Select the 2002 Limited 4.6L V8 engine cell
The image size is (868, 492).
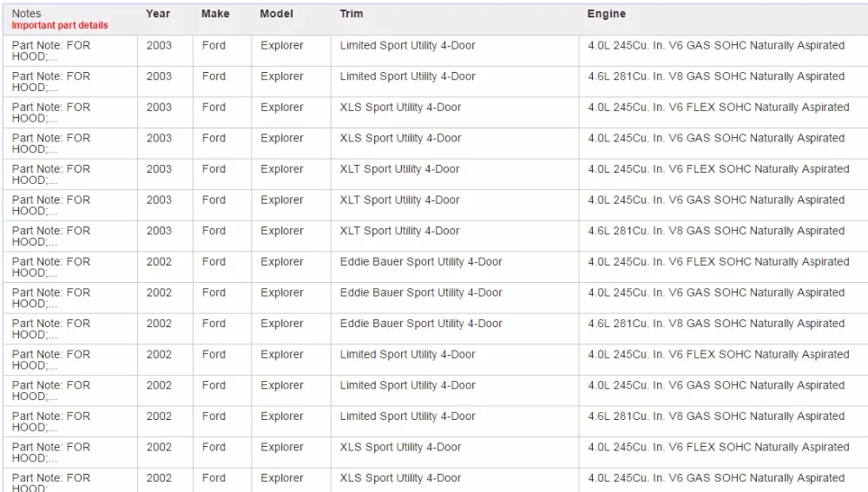[716, 417]
